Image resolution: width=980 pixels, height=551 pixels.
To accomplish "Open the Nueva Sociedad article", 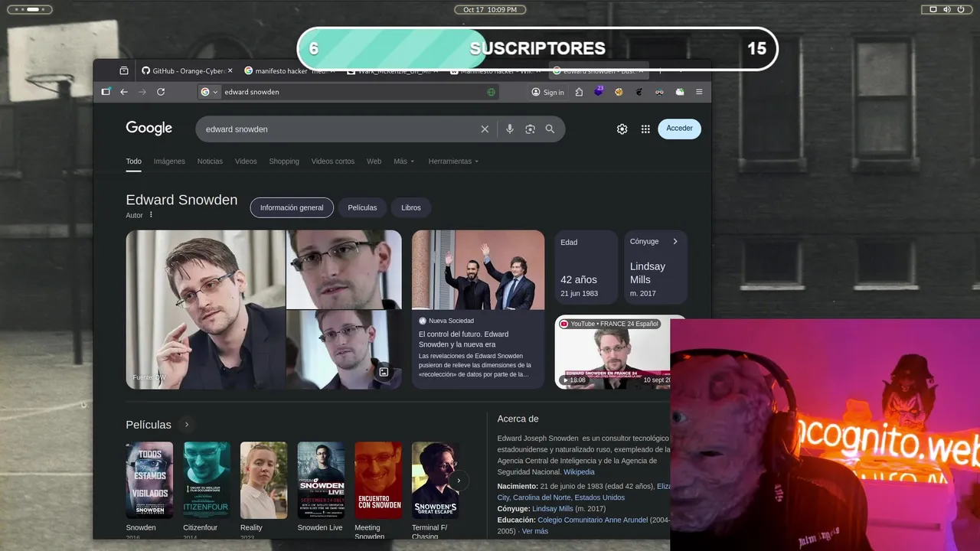I will (x=478, y=309).
